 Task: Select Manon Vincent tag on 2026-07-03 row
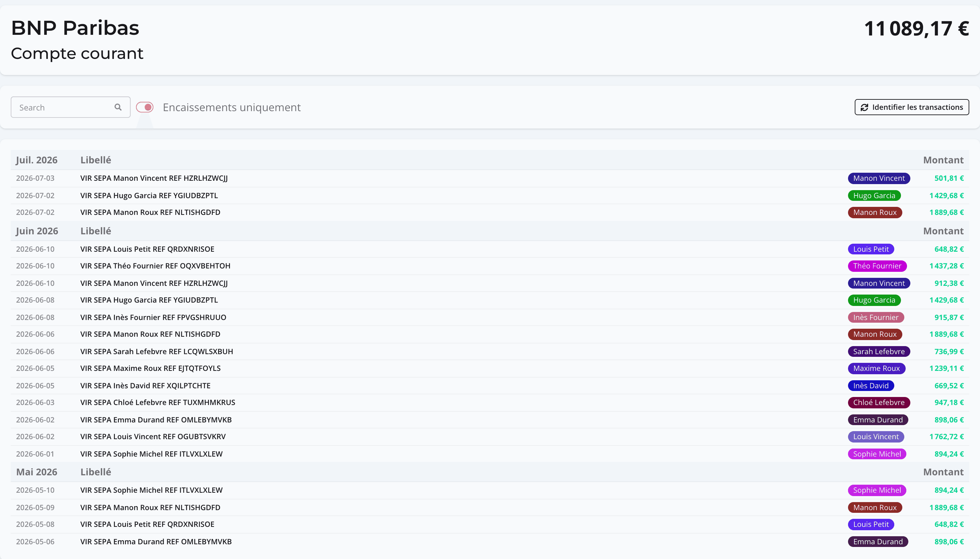879,178
